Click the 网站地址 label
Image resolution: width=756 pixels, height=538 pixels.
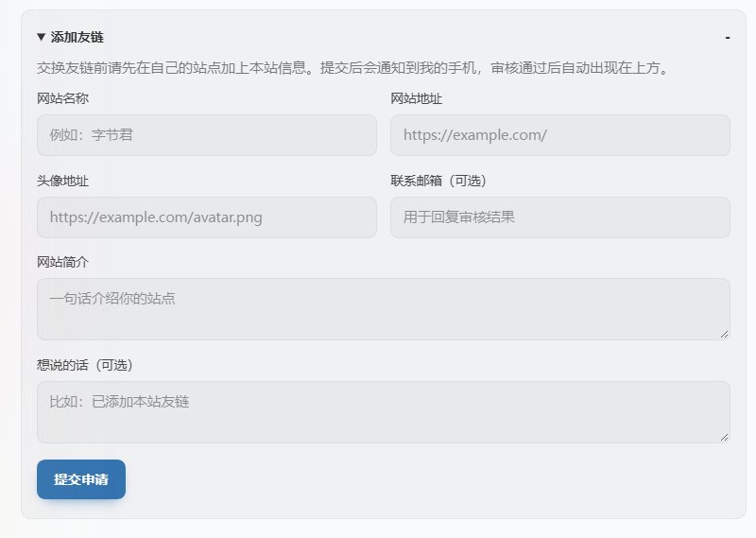(416, 98)
